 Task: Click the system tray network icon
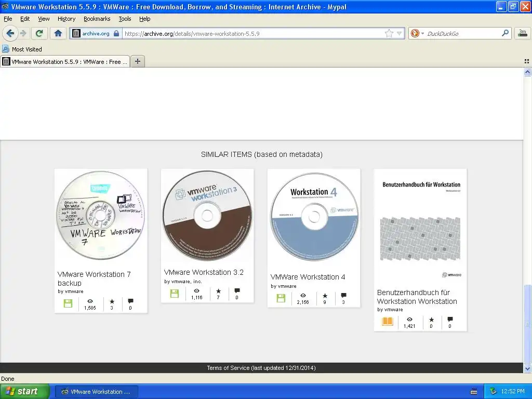coord(494,392)
